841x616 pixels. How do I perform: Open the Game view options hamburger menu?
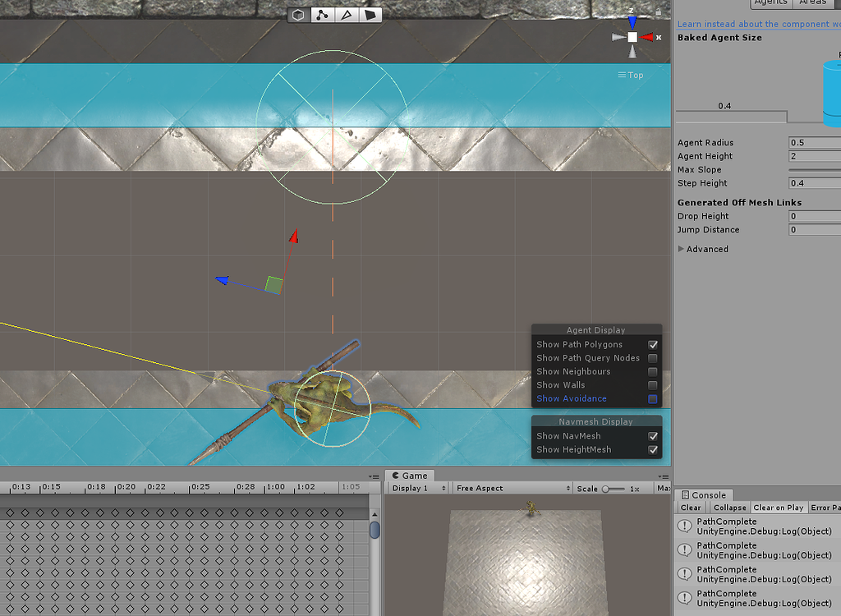[x=663, y=476]
